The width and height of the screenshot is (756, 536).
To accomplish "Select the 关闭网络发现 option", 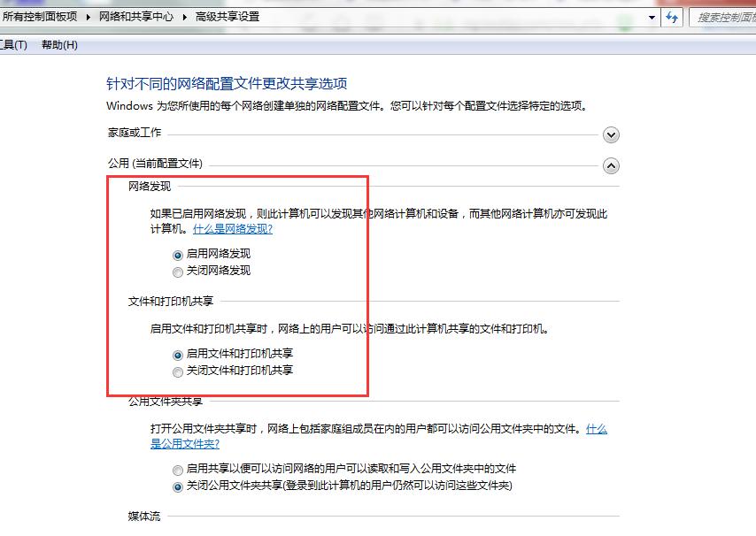I will 177,272.
